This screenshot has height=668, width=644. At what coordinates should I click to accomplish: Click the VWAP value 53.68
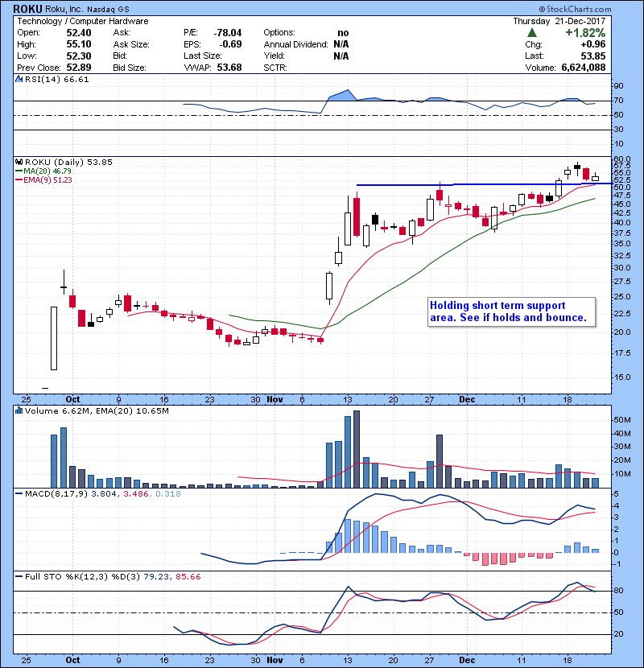pyautogui.click(x=229, y=68)
